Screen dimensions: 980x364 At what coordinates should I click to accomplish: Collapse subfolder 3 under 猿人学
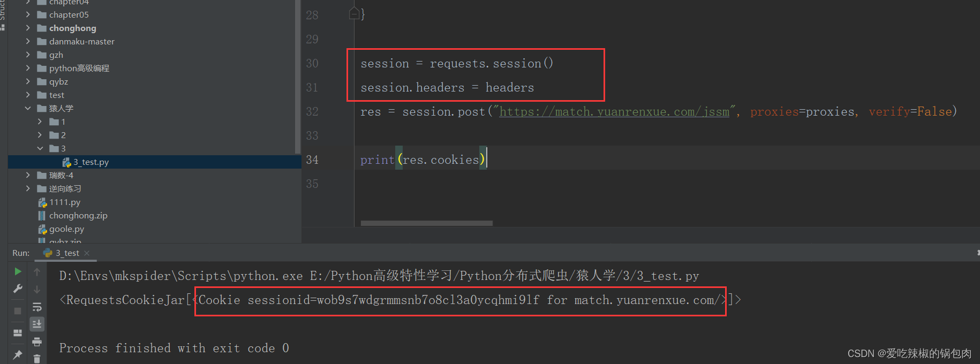coord(40,149)
